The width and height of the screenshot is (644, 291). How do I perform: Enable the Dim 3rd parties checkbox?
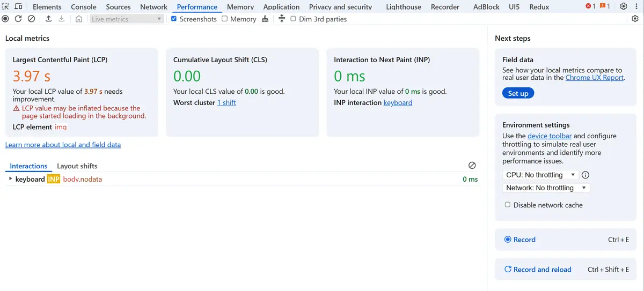(293, 19)
